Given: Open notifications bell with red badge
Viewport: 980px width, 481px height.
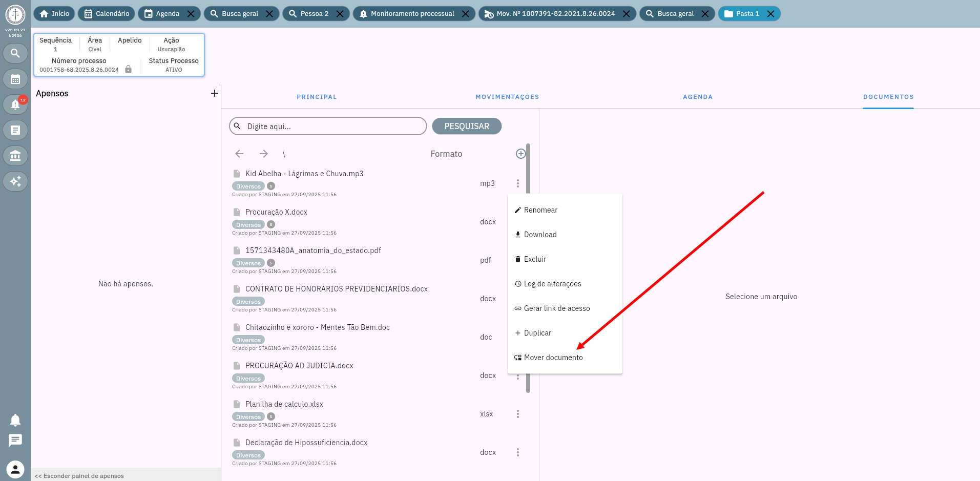Looking at the screenshot, I should pos(15,104).
